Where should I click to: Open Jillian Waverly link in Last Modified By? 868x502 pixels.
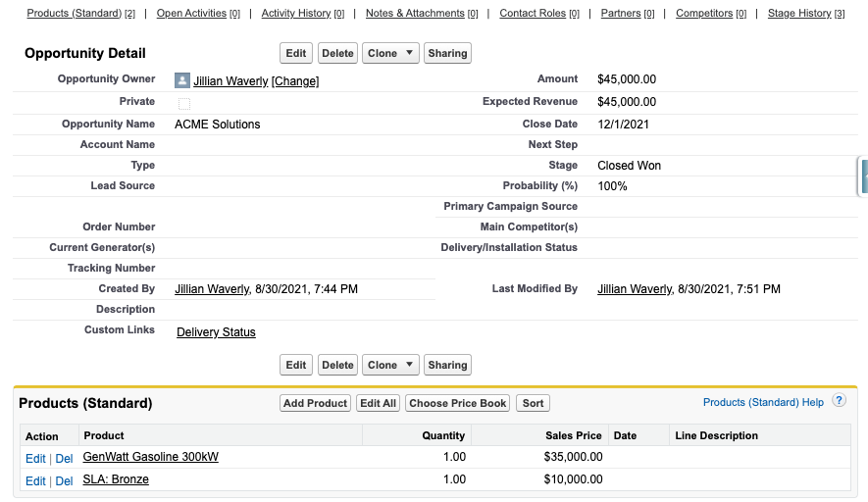(x=635, y=289)
